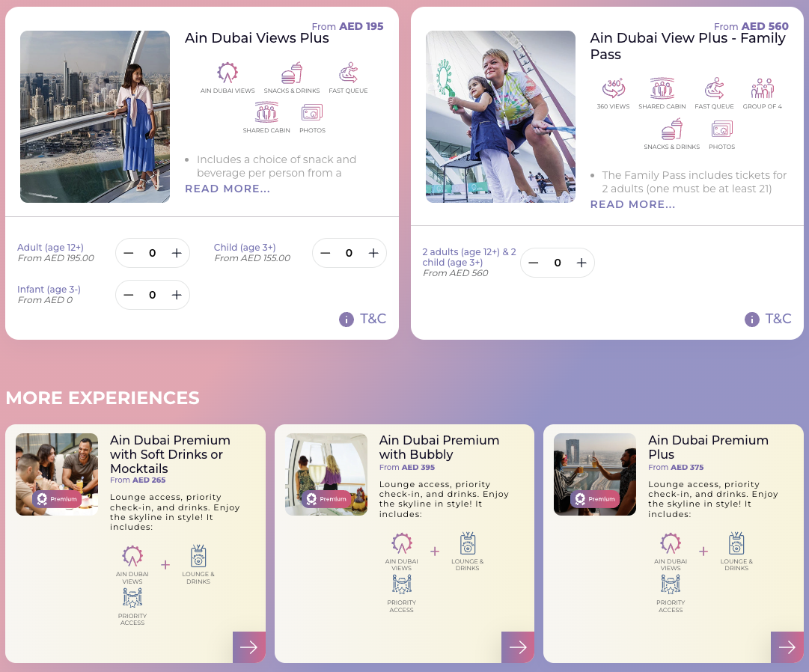Click the Child quantity value field
This screenshot has height=672, width=809.
[349, 253]
